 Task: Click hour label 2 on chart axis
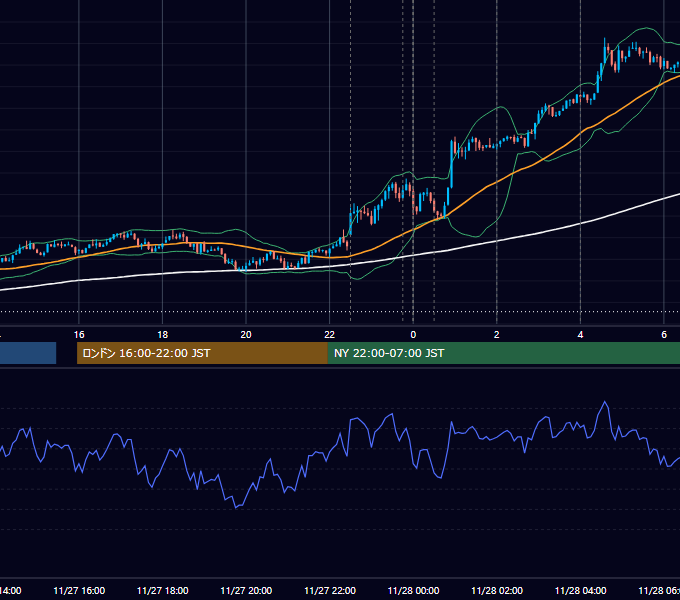(497, 335)
